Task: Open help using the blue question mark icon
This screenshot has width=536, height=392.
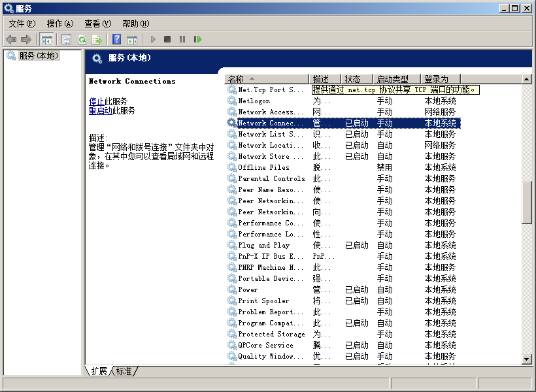Action: point(116,39)
